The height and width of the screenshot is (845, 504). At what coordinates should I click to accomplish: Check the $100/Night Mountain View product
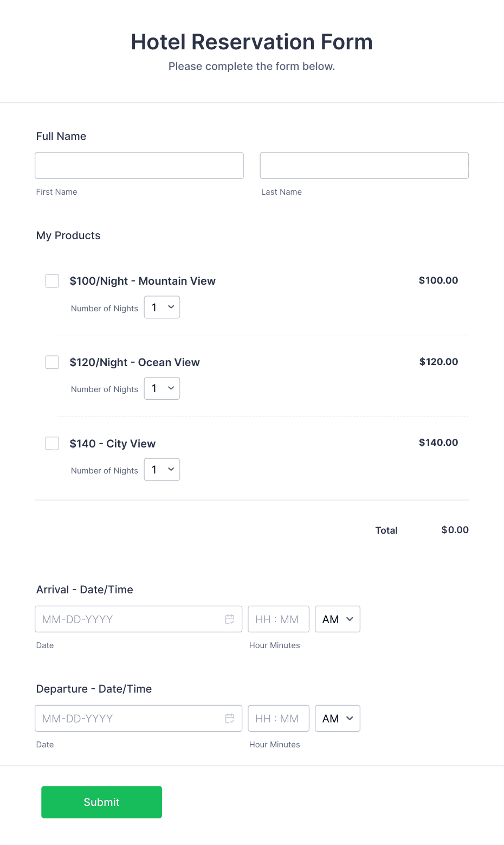pos(51,280)
